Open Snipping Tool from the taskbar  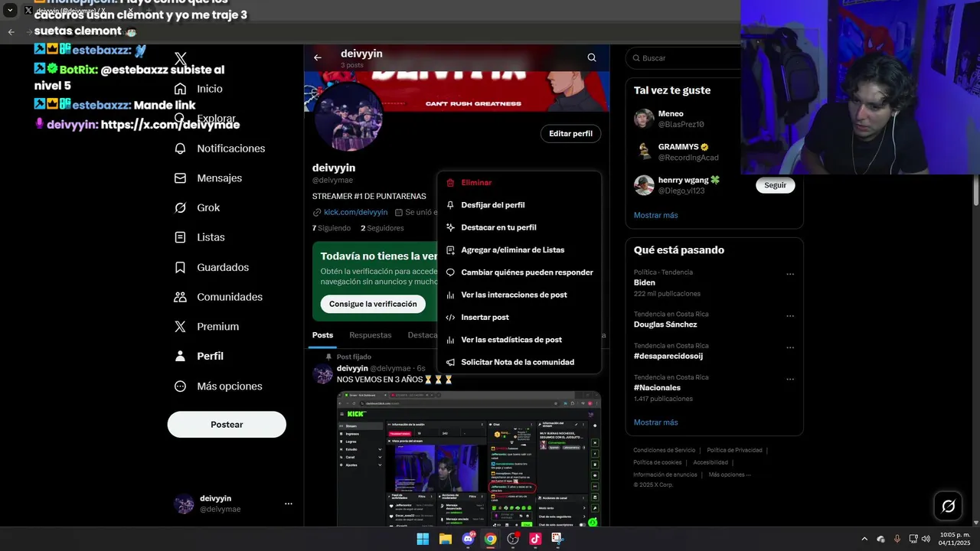(x=557, y=539)
